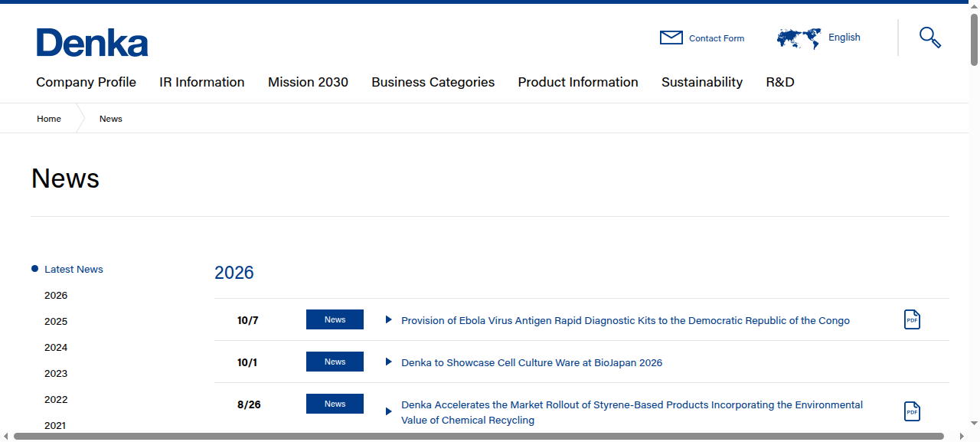Click the News tag on the 10/7 row

point(335,319)
